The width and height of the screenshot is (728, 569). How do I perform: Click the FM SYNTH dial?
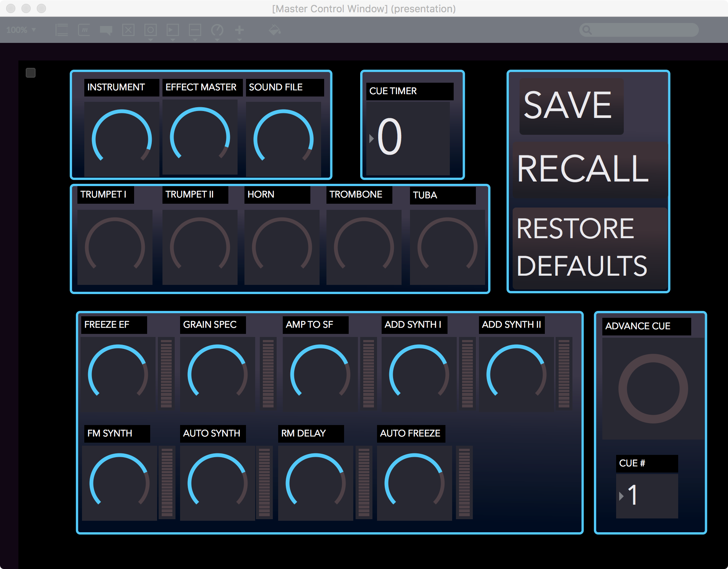[x=120, y=483]
